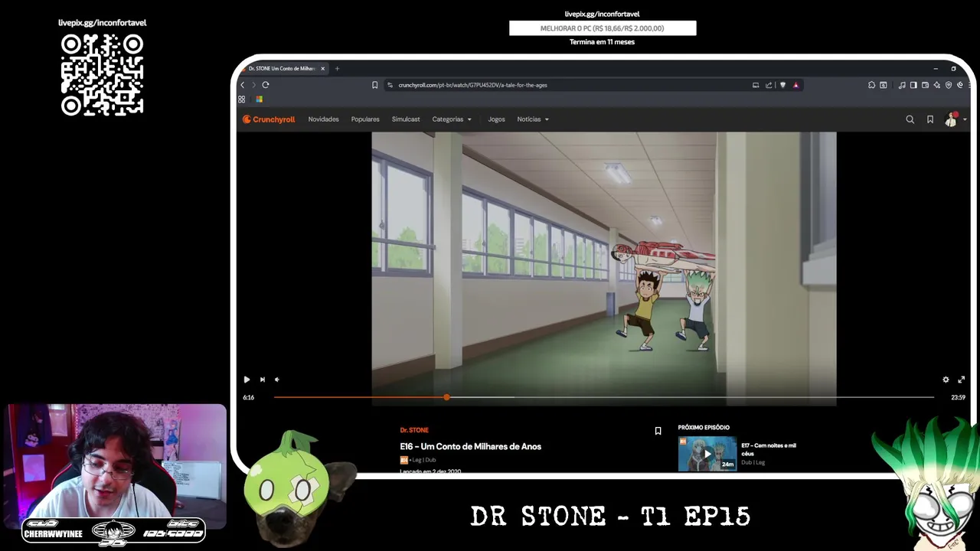
Task: Play next episode E17 thumbnail
Action: tap(707, 454)
